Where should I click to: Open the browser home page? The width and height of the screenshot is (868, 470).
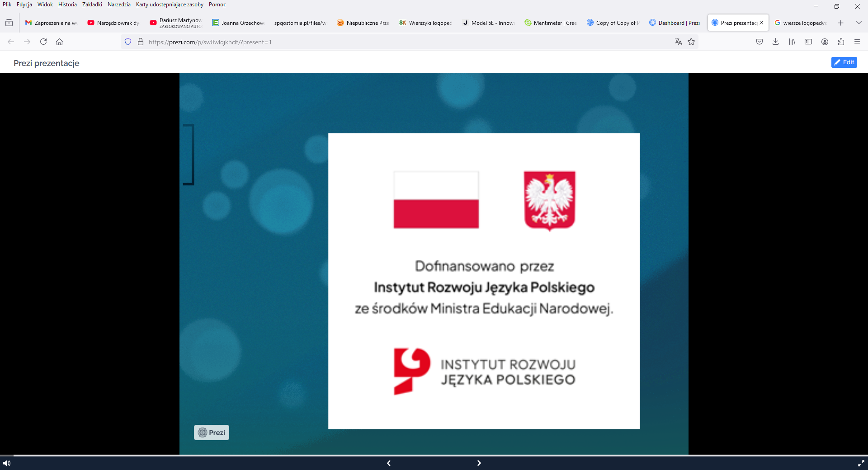59,42
